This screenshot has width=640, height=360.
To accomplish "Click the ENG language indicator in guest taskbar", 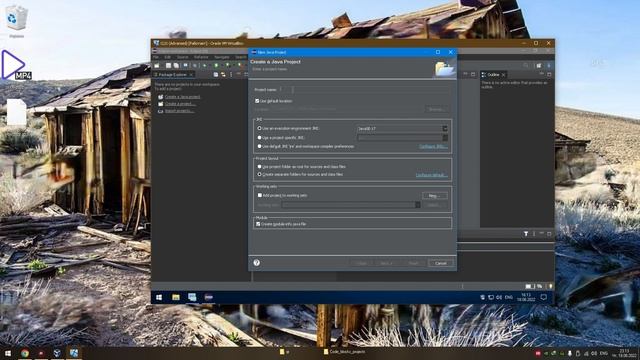I will 509,297.
